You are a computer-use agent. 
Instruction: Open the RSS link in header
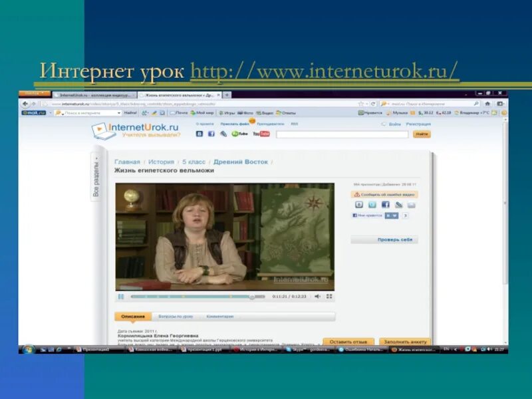(x=294, y=124)
